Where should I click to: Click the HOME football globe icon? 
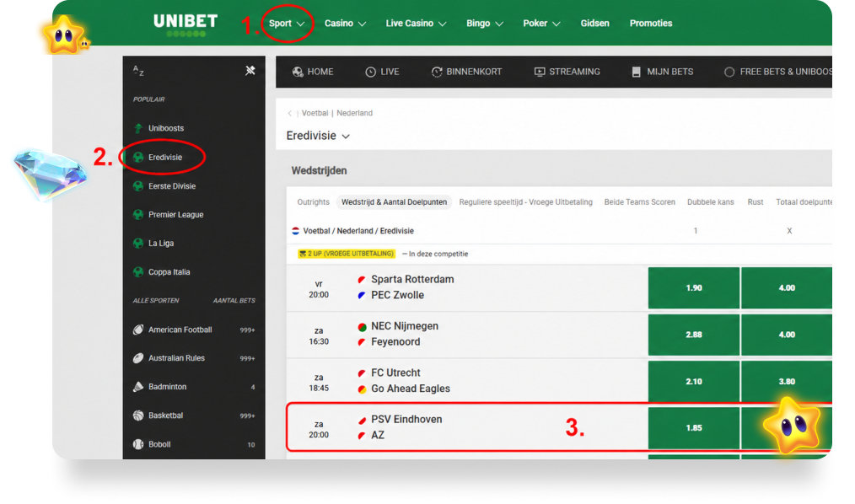pyautogui.click(x=298, y=72)
